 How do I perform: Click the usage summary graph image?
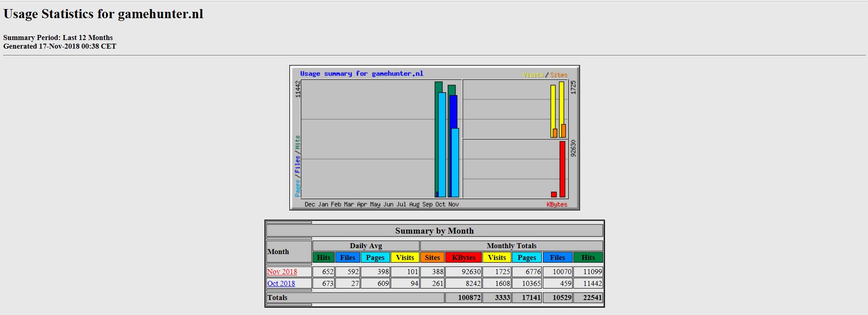(435, 138)
